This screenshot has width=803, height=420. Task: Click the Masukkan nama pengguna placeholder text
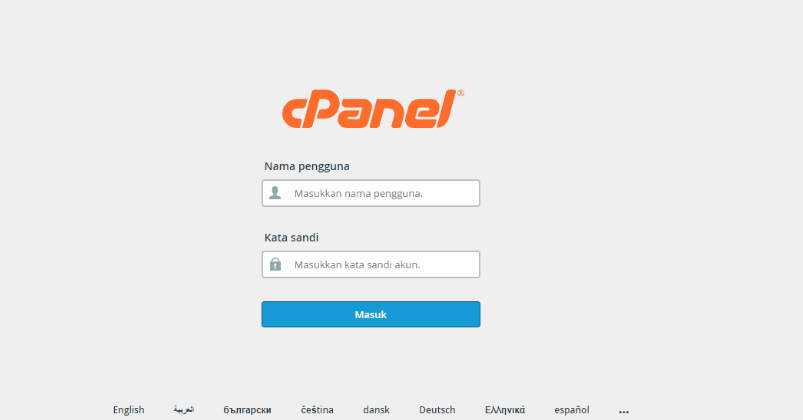tap(358, 194)
